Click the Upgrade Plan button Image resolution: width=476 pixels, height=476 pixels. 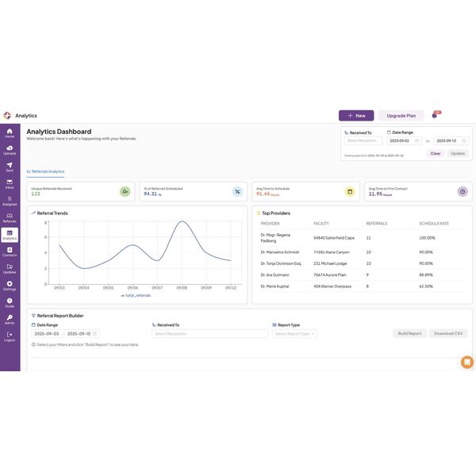[401, 116]
